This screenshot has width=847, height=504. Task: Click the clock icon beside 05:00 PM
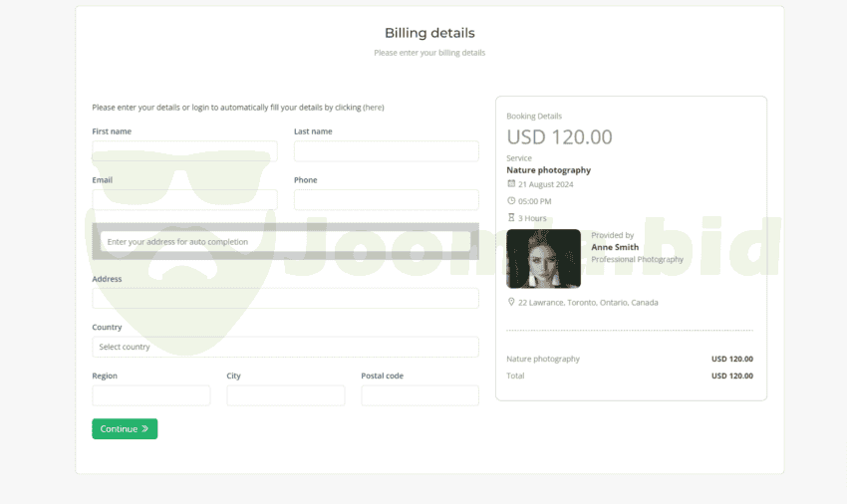(x=511, y=201)
